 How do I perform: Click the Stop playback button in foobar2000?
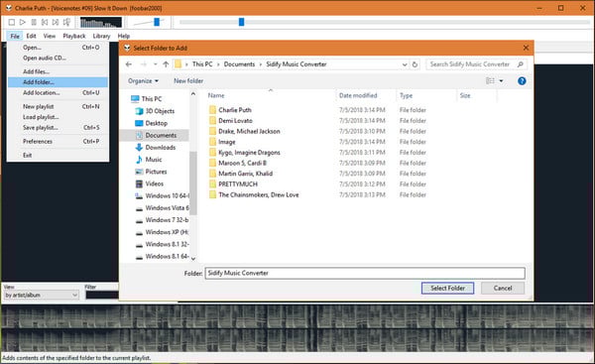tap(11, 23)
